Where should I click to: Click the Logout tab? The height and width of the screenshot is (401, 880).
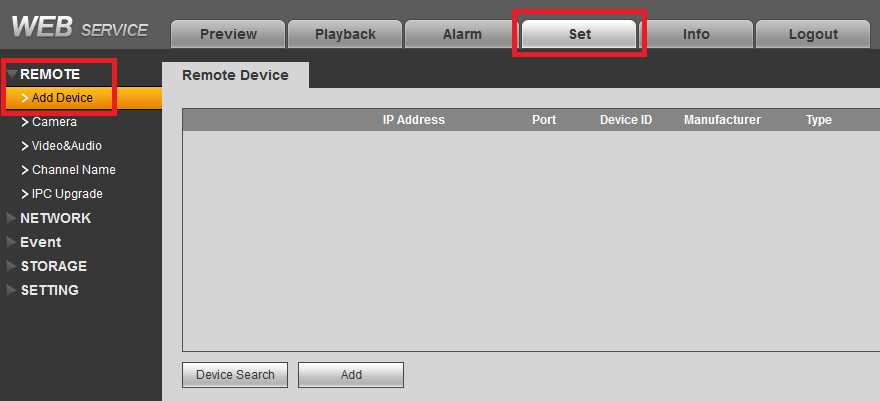pyautogui.click(x=813, y=34)
